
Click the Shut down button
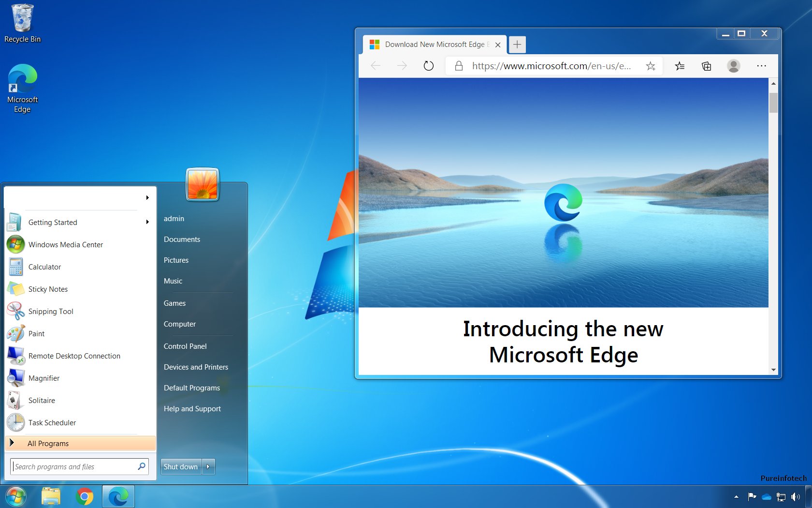click(x=180, y=466)
